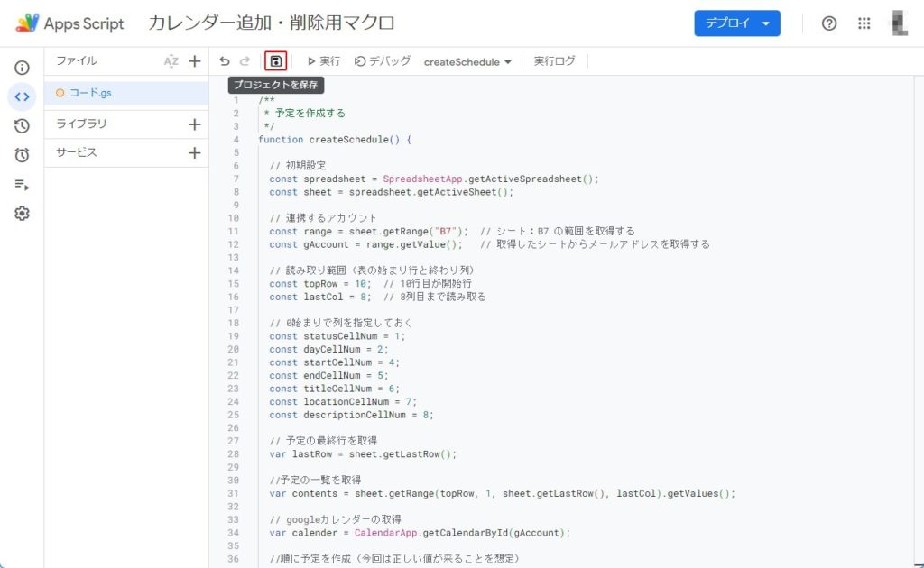
Task: Open Project Settings gear icon
Action: 22,214
